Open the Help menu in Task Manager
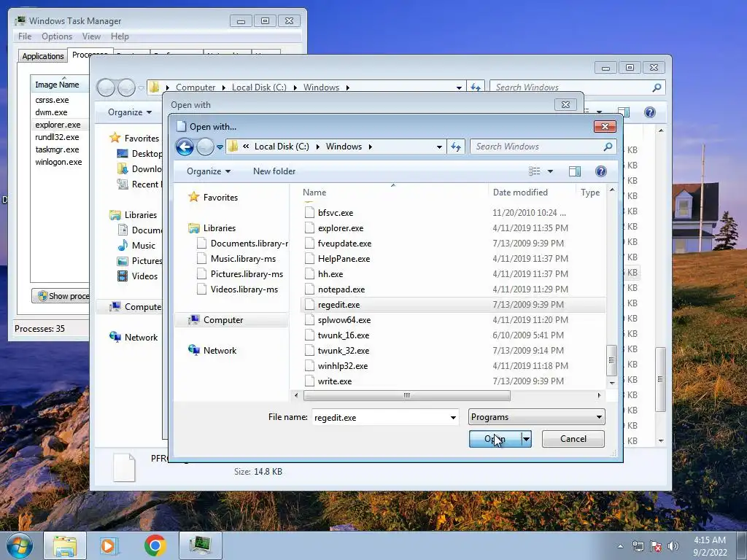Viewport: 747px width, 560px height. (x=120, y=36)
